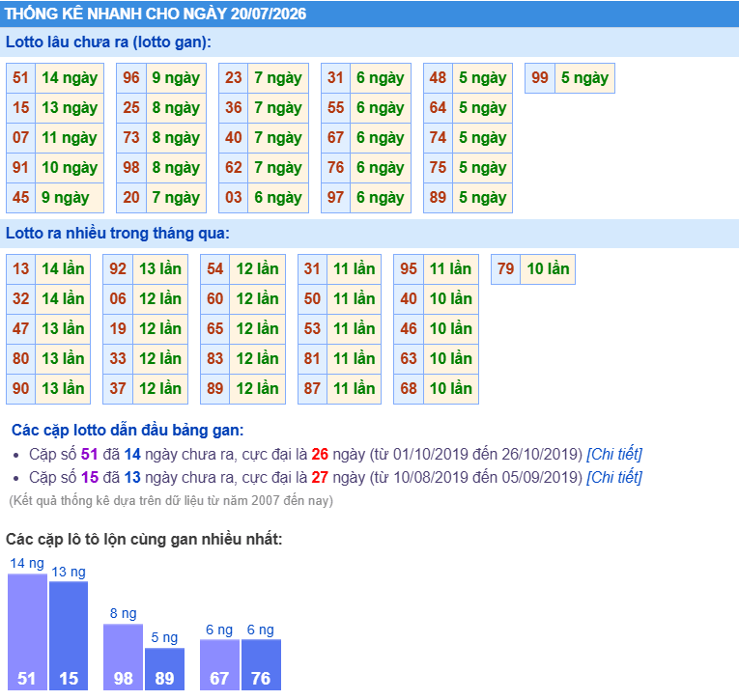
Task: Click number 92 in frequent lotto table
Action: 118,269
